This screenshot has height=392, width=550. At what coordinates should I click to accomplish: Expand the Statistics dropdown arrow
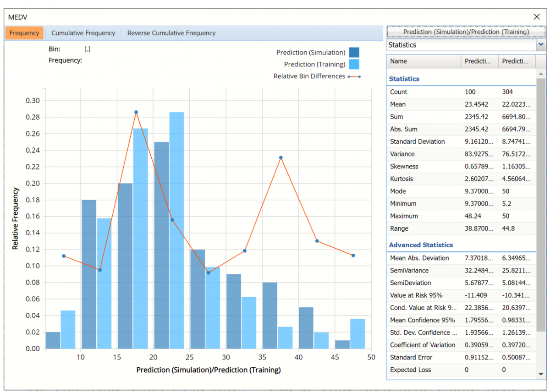click(x=541, y=45)
